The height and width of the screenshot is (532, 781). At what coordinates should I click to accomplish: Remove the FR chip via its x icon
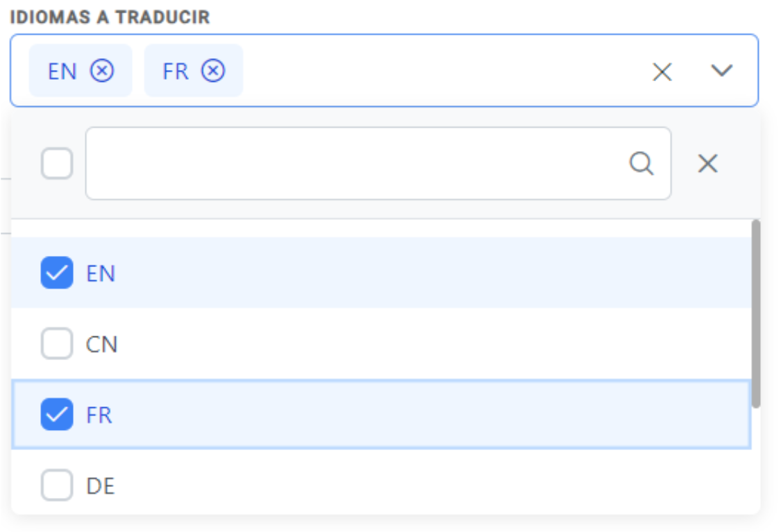click(213, 71)
